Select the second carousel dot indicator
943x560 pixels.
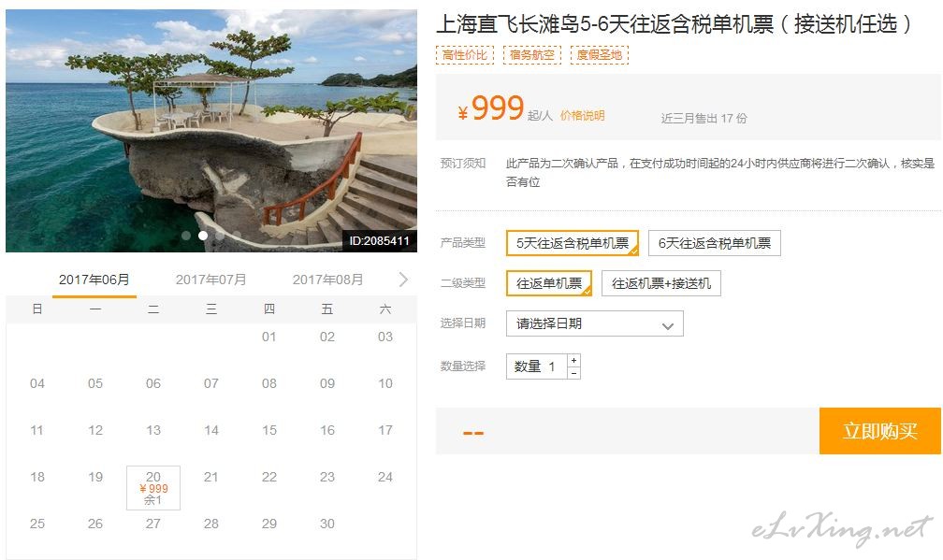coord(203,236)
